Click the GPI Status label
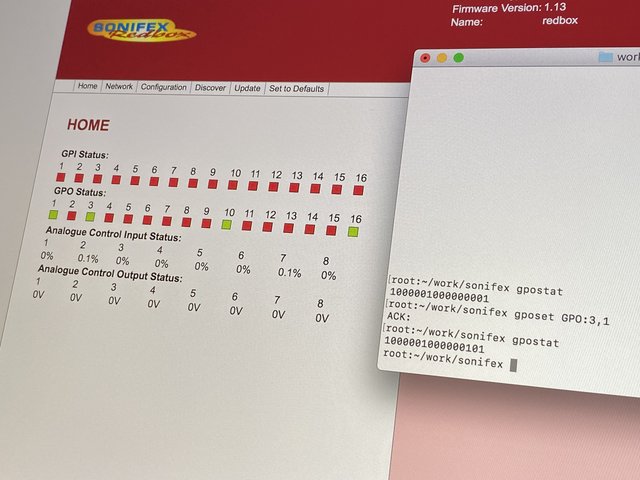Image resolution: width=640 pixels, height=480 pixels. coord(85,155)
